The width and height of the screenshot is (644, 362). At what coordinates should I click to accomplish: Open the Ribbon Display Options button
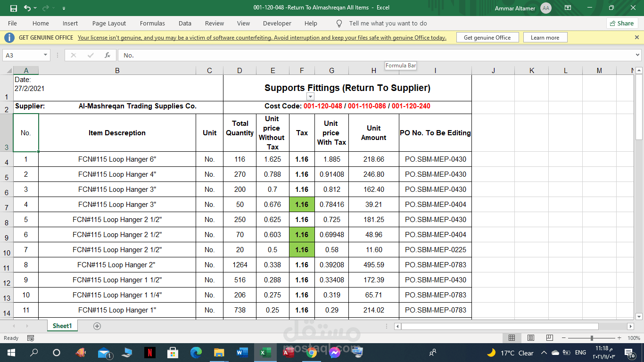point(568,8)
